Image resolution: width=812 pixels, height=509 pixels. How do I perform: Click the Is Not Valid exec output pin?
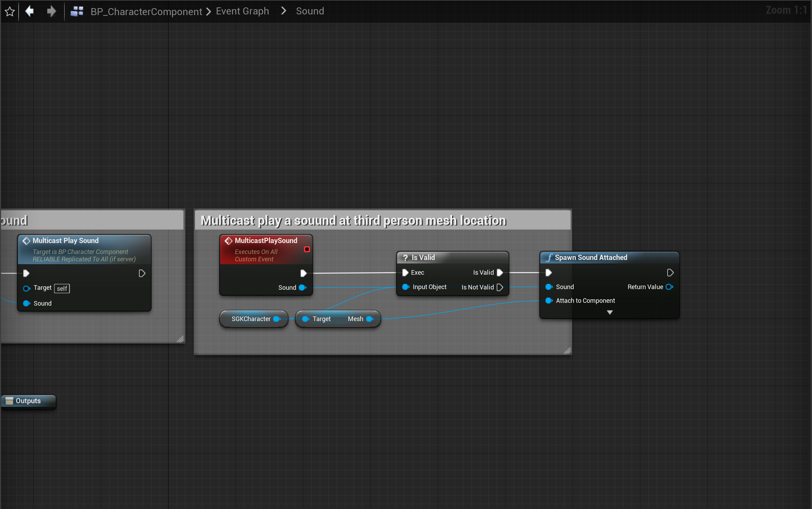500,287
